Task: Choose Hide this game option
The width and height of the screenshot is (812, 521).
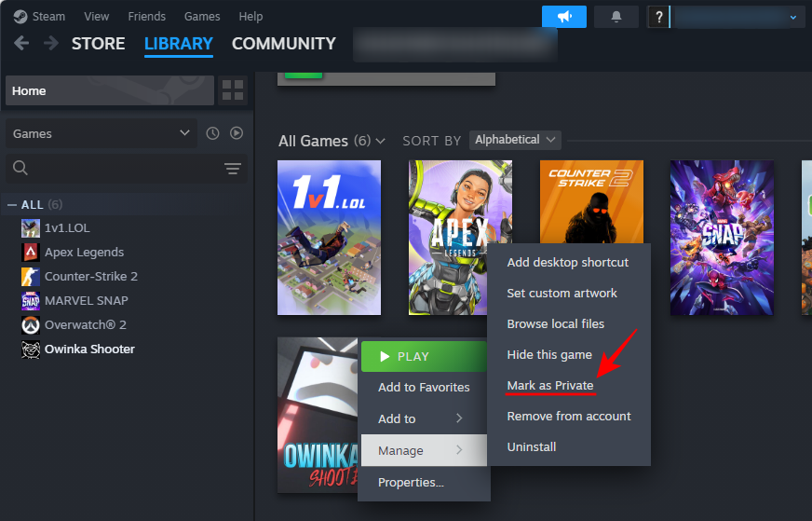Action: (x=549, y=354)
